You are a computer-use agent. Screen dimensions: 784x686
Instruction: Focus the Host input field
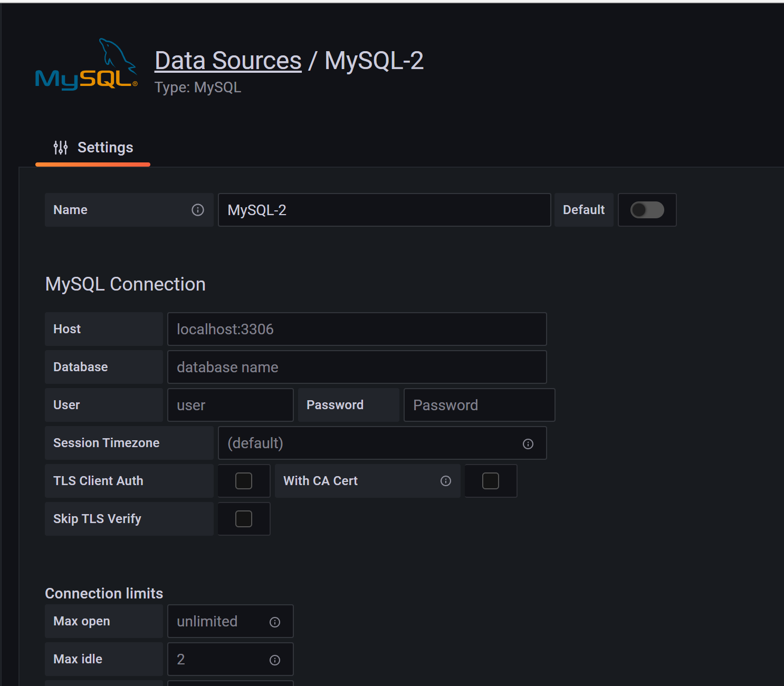(x=357, y=329)
